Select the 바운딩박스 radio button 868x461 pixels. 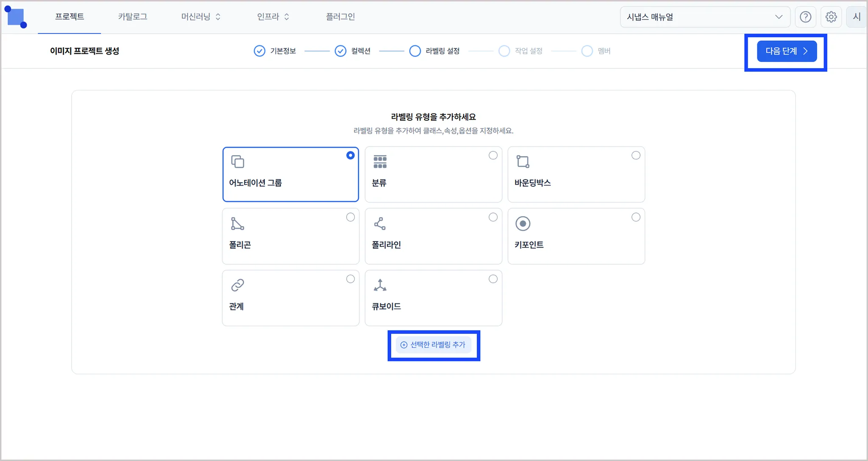pyautogui.click(x=636, y=155)
